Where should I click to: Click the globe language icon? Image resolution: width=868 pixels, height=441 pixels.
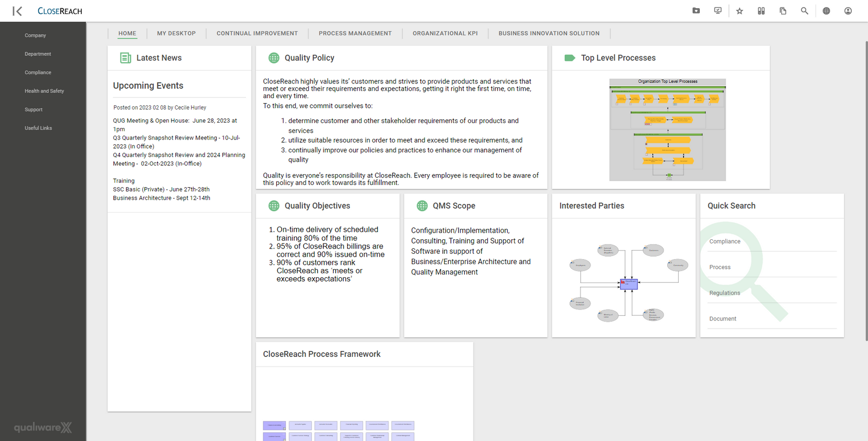(x=826, y=11)
